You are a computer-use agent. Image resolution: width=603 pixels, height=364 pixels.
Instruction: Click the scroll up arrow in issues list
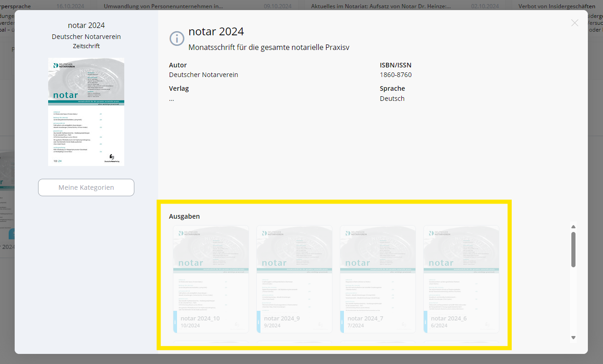[573, 226]
